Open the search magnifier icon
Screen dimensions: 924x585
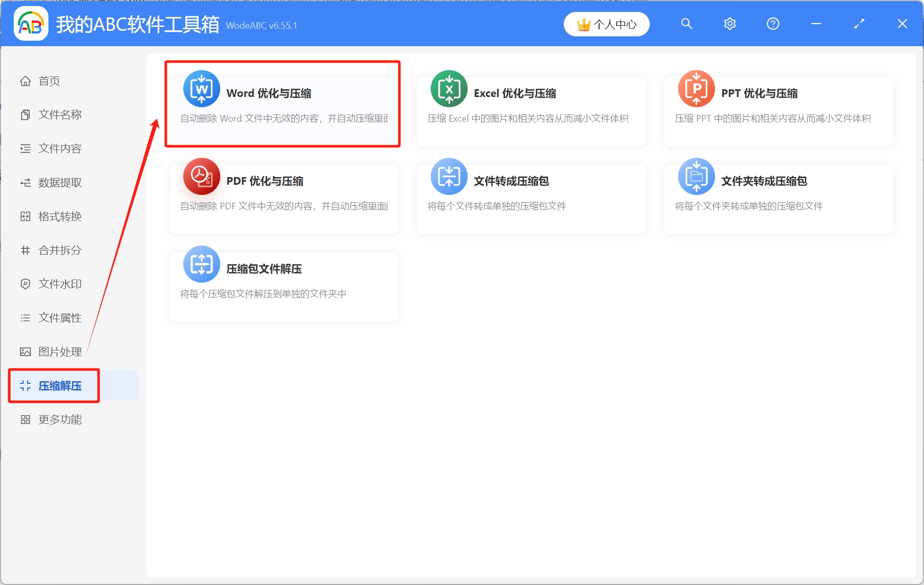686,24
